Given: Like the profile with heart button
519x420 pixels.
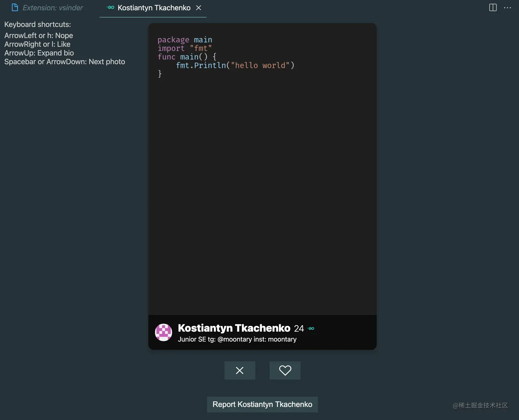Looking at the screenshot, I should [x=285, y=371].
